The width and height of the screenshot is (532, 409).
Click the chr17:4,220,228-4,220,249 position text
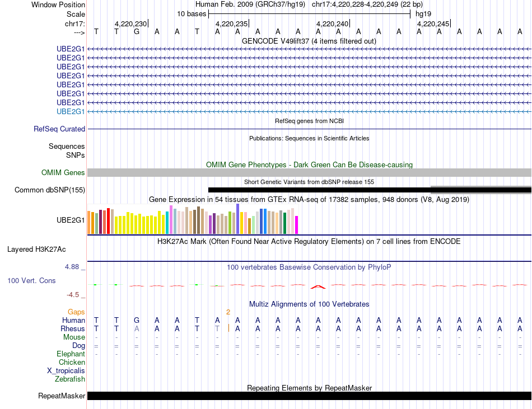tap(367, 4)
